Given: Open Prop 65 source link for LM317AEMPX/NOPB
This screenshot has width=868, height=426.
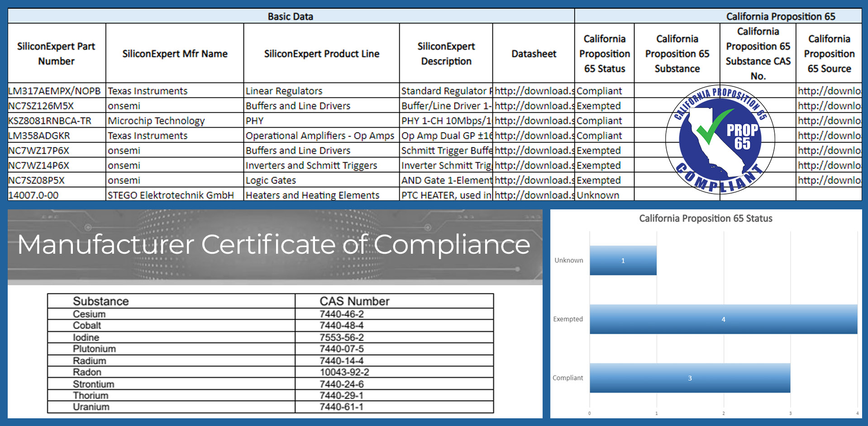Looking at the screenshot, I should (829, 90).
